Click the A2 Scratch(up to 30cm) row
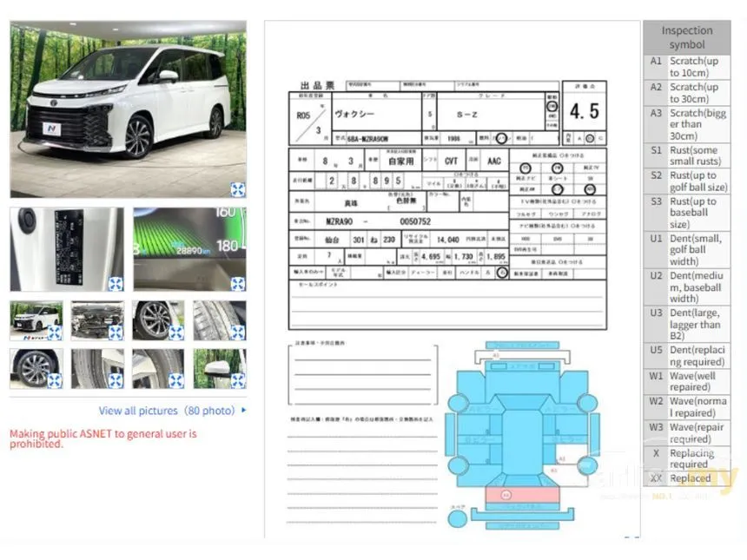Viewport: 747px width, 560px height. tap(686, 93)
